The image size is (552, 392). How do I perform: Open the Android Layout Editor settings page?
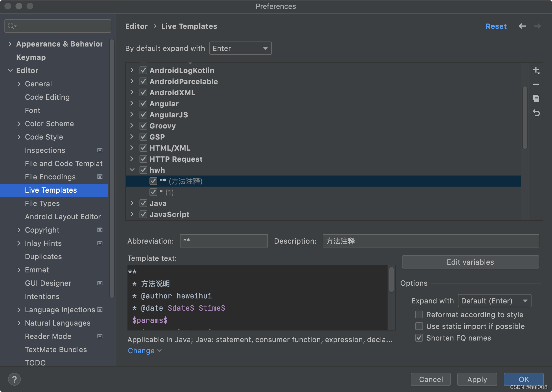[63, 216]
